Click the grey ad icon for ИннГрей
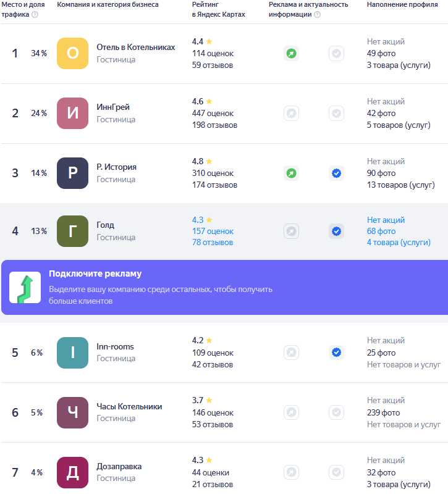 pos(291,114)
